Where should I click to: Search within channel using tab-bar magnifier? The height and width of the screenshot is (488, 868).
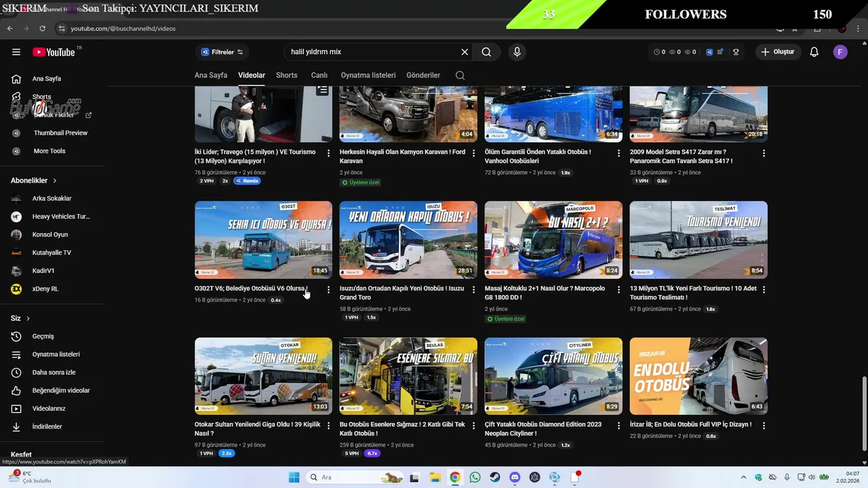(460, 75)
